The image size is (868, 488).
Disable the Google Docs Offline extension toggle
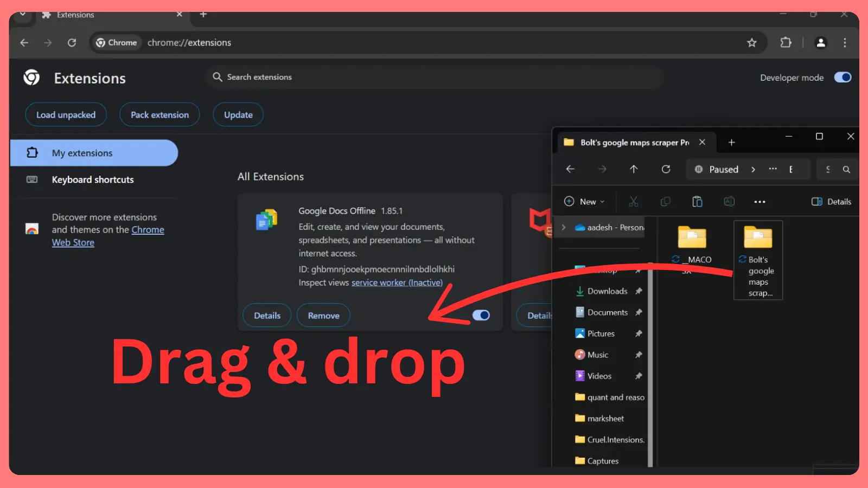(481, 316)
